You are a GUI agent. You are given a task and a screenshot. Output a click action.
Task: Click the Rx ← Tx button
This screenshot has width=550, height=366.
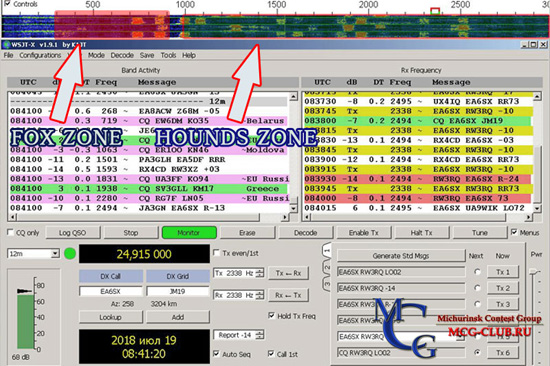point(288,295)
